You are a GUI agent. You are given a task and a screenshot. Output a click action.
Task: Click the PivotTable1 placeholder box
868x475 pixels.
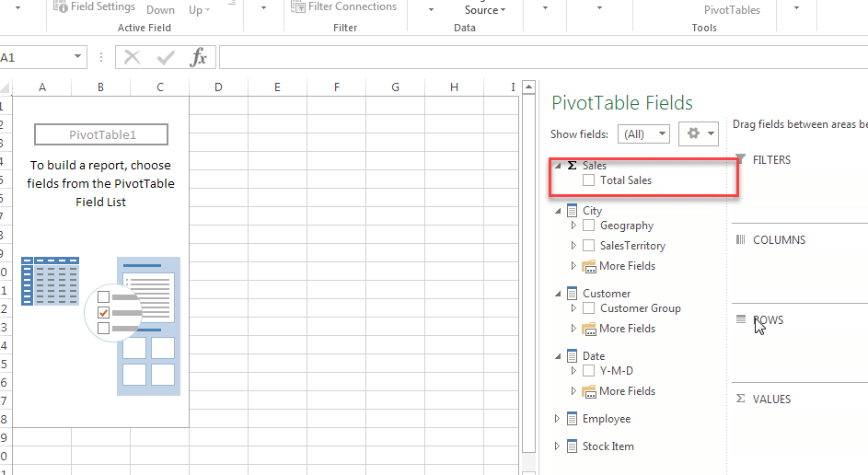tap(101, 135)
